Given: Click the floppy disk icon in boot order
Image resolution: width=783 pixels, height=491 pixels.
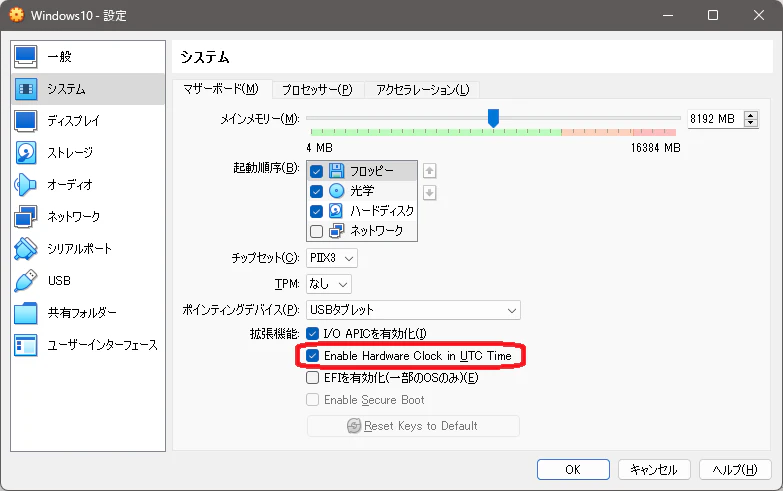Looking at the screenshot, I should click(337, 171).
